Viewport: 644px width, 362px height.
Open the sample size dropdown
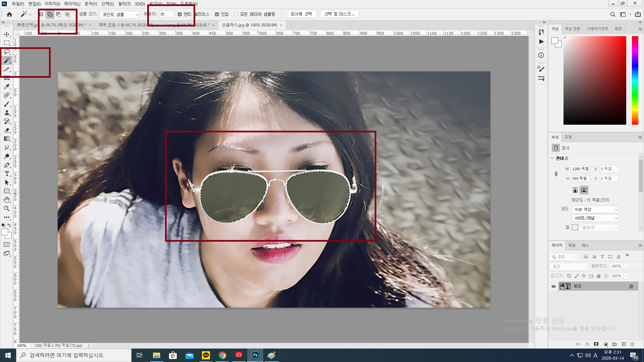pyautogui.click(x=119, y=14)
